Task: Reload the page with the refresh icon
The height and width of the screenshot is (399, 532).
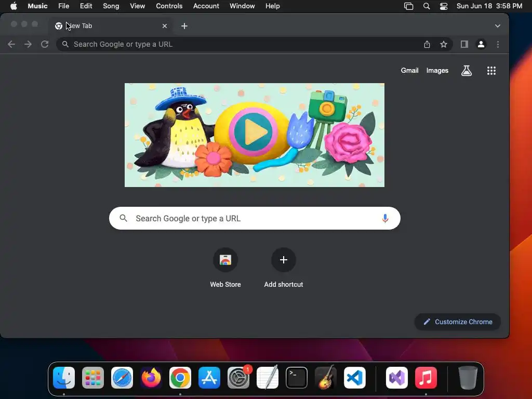Action: click(x=45, y=44)
